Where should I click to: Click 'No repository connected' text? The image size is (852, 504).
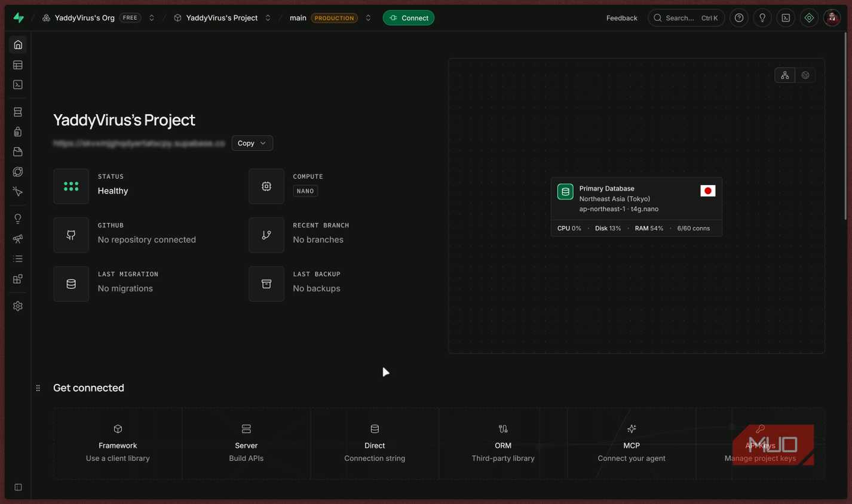[x=147, y=240]
